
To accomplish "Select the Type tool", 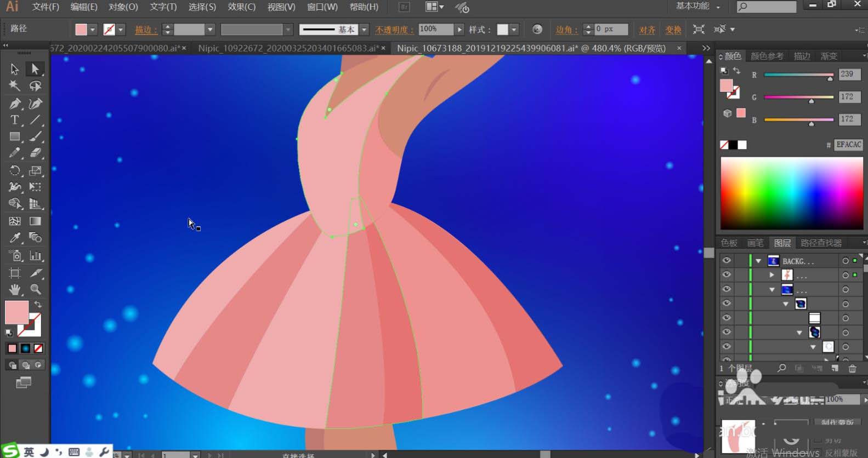I will [x=14, y=120].
